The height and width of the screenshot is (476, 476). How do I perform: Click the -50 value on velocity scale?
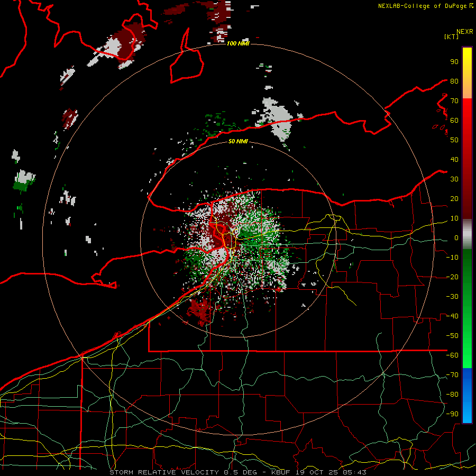point(452,336)
